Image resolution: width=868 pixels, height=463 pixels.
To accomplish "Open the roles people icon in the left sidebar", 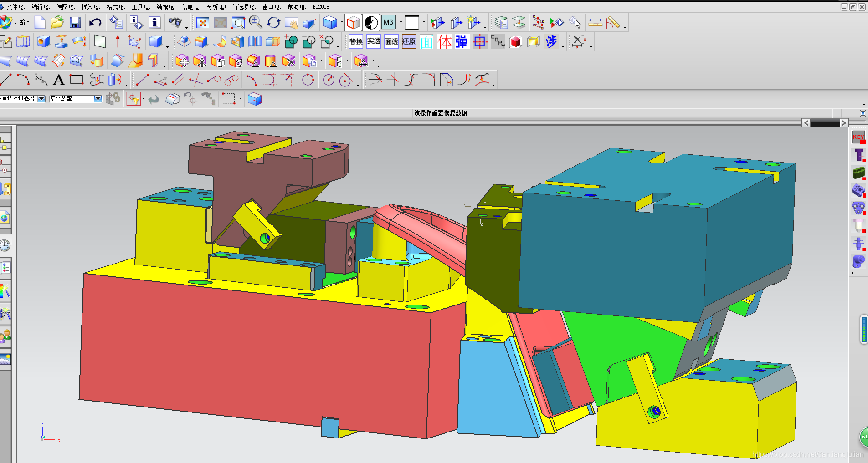I will [x=5, y=336].
